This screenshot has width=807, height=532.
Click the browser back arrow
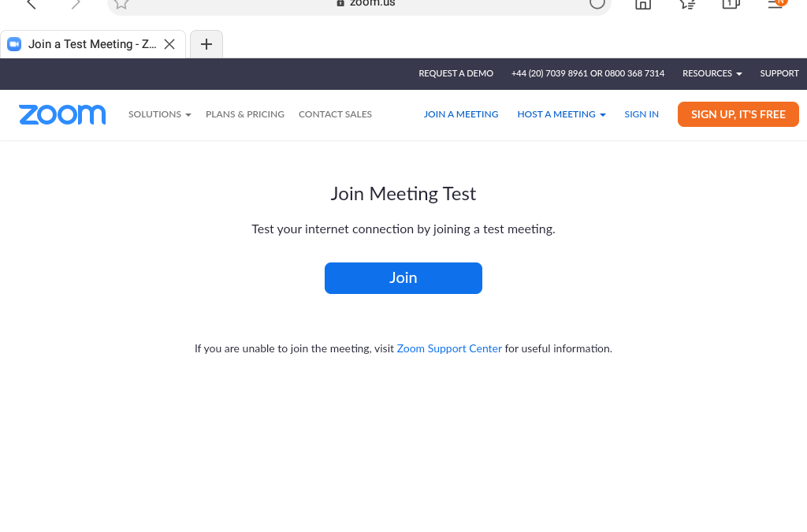32,4
